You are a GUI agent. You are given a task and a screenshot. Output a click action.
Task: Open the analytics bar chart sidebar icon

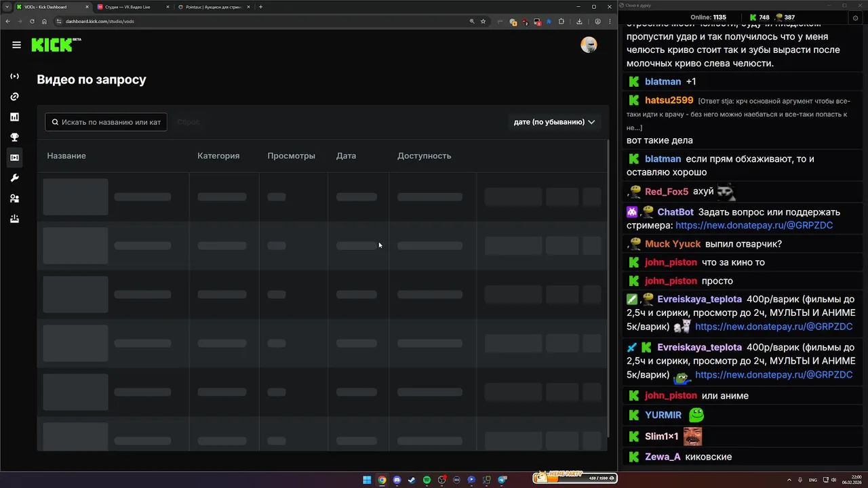point(14,117)
